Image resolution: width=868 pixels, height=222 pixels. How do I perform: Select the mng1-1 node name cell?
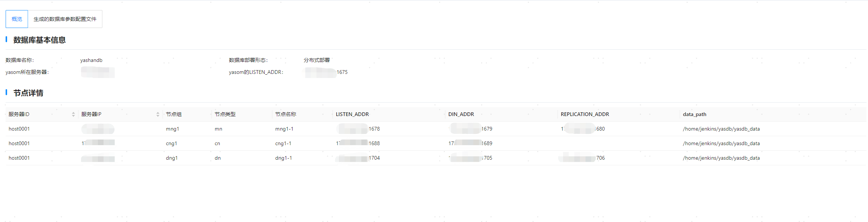tap(284, 129)
